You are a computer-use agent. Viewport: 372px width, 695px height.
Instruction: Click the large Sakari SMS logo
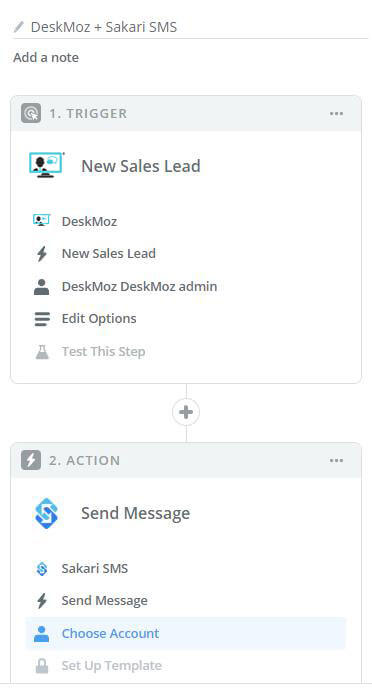pos(47,513)
